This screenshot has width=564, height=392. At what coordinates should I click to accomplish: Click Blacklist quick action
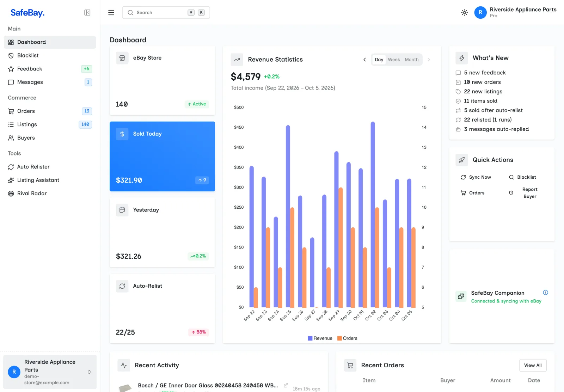coord(523,177)
